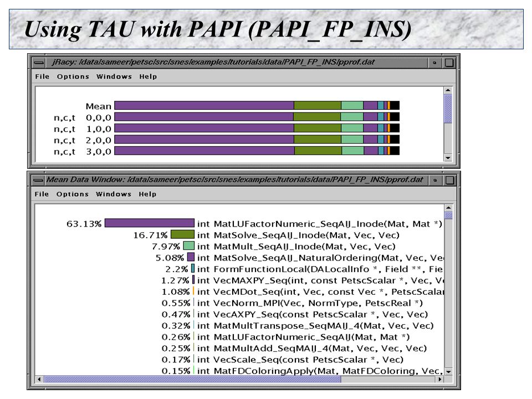Click the 63.13% percentage value
Image resolution: width=532 pixels, height=399 pixels.
pos(84,224)
